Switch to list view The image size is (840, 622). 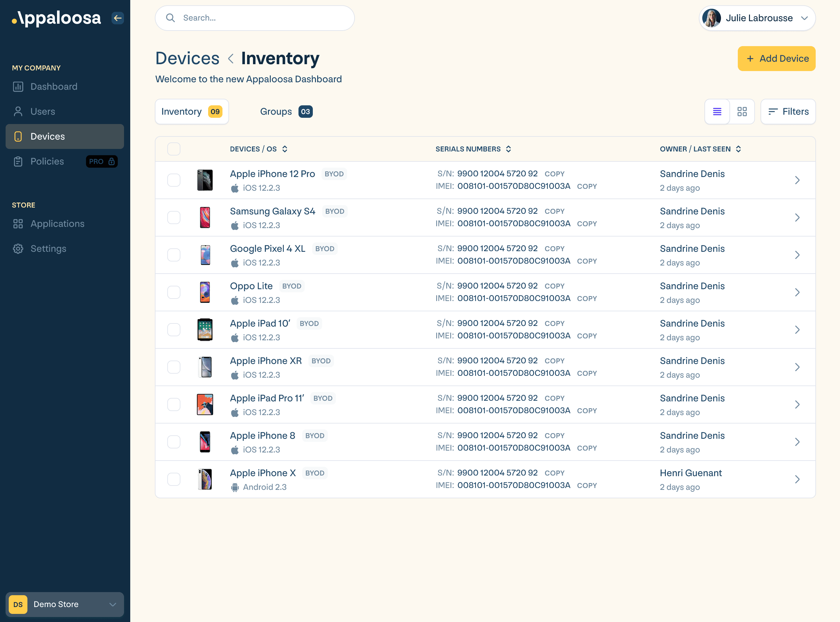pyautogui.click(x=717, y=112)
